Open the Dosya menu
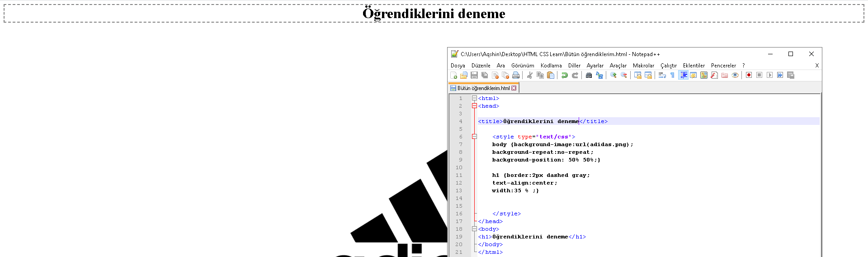This screenshot has width=868, height=257. click(458, 66)
